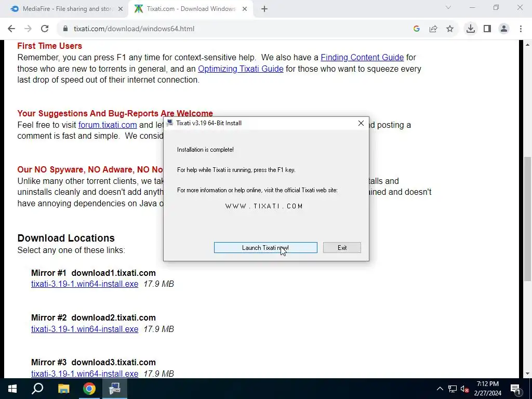Click WWW.TIXATI.COM text in dialog
The image size is (532, 399).
pyautogui.click(x=264, y=206)
